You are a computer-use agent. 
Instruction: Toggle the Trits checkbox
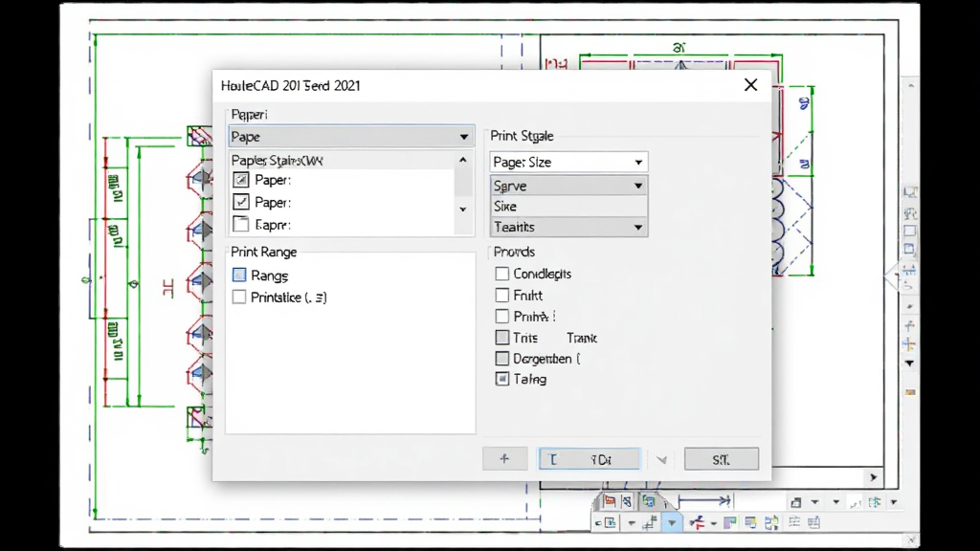(501, 338)
